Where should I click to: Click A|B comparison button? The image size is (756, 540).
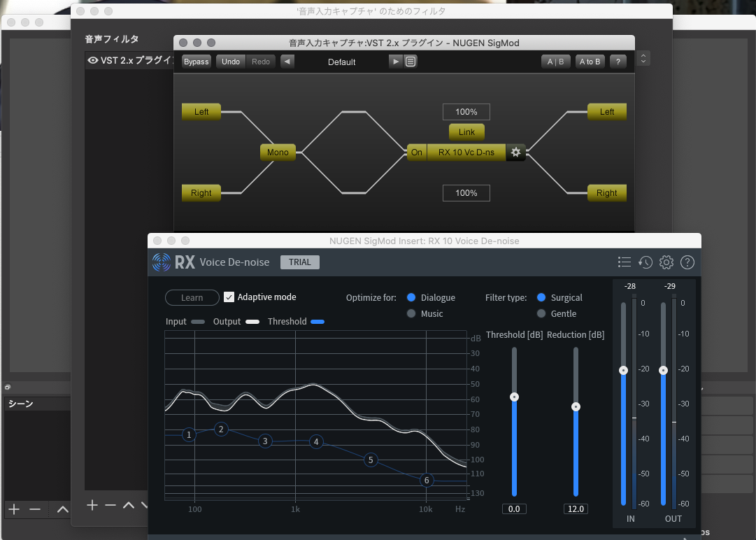pos(555,62)
